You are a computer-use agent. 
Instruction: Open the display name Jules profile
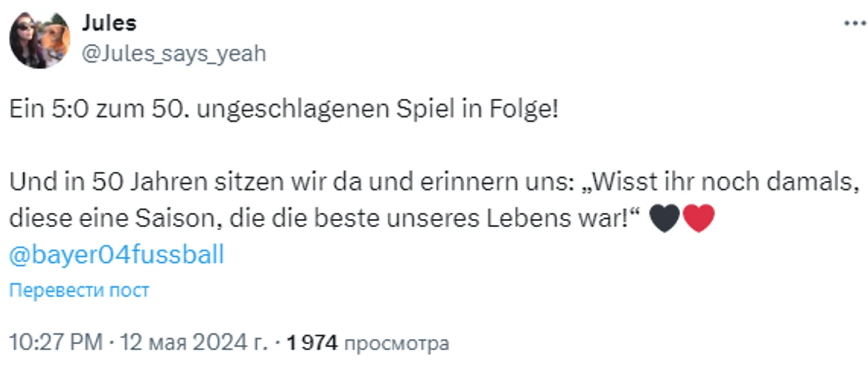[109, 23]
